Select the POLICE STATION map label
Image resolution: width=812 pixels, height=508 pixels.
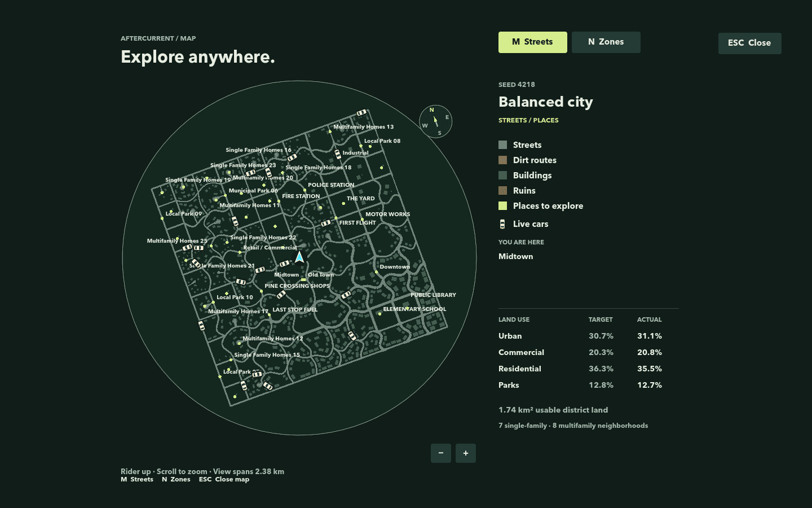[331, 185]
